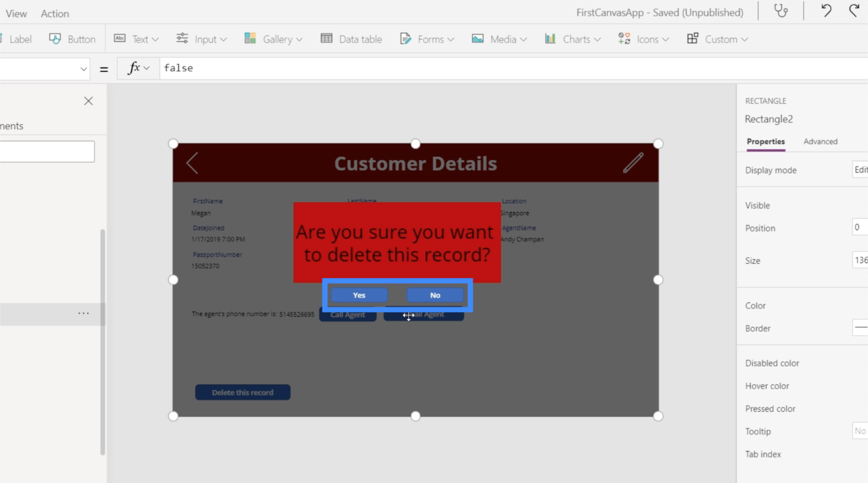This screenshot has width=868, height=483.
Task: Click the pencil edit icon in header
Action: click(633, 163)
